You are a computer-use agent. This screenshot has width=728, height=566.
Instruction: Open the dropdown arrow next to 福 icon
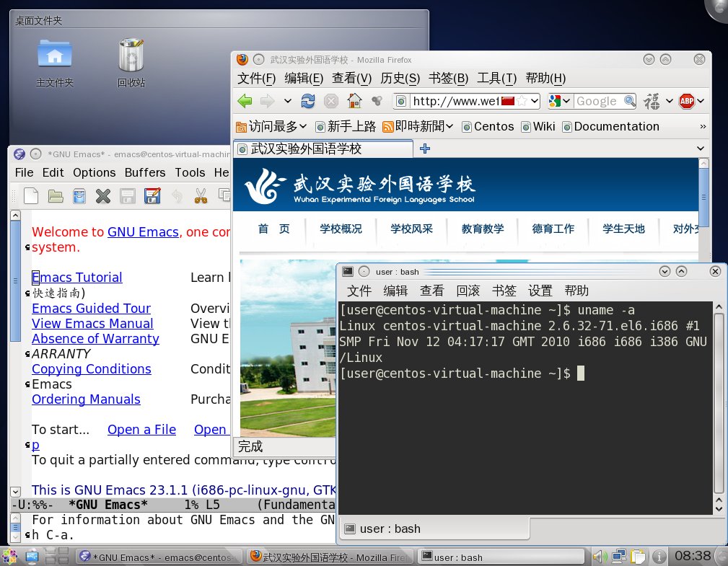coord(670,101)
